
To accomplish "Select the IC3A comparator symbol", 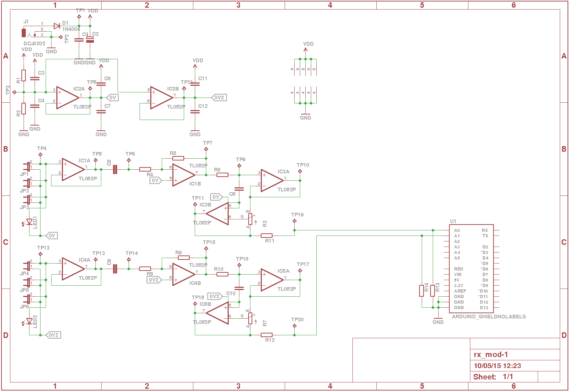I will [272, 180].
